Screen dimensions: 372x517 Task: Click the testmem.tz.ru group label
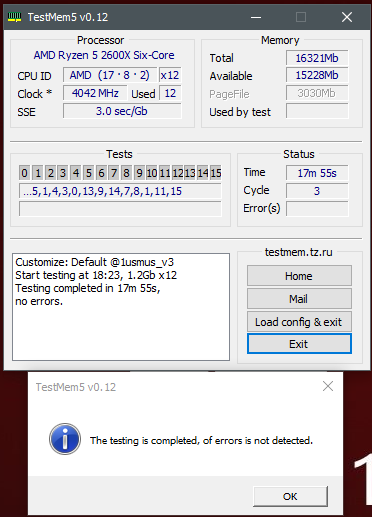(x=299, y=252)
